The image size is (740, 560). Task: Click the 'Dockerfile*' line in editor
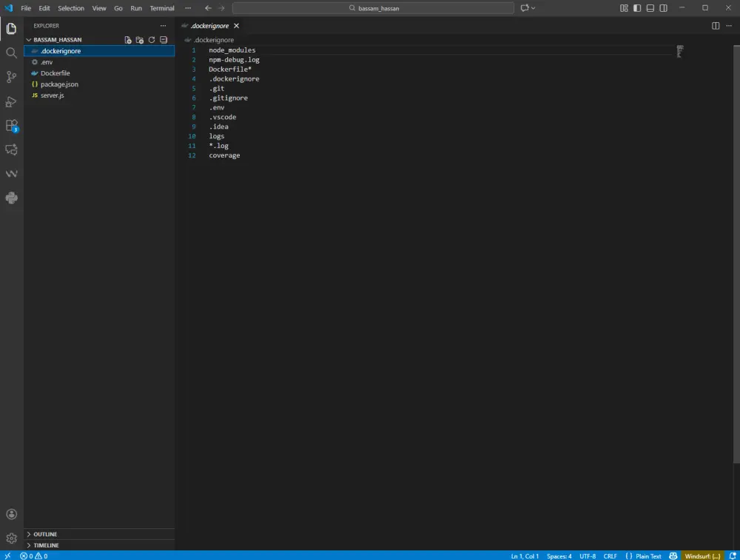[230, 70]
